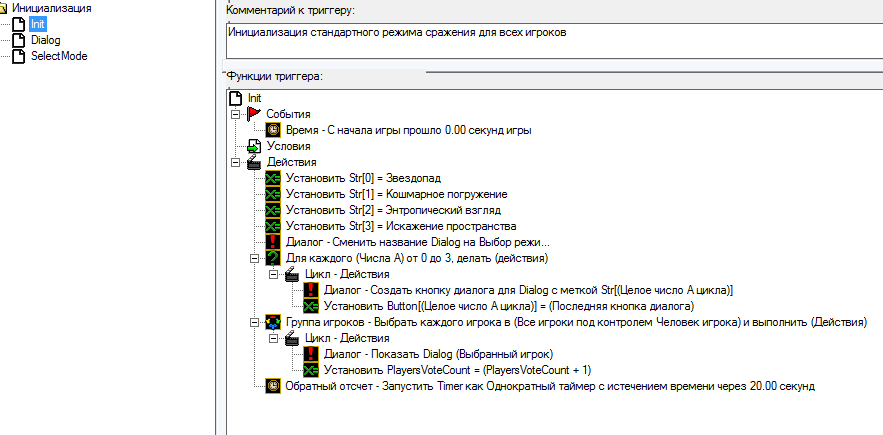Click into the trigger comment text field
883x435 pixels.
click(554, 40)
